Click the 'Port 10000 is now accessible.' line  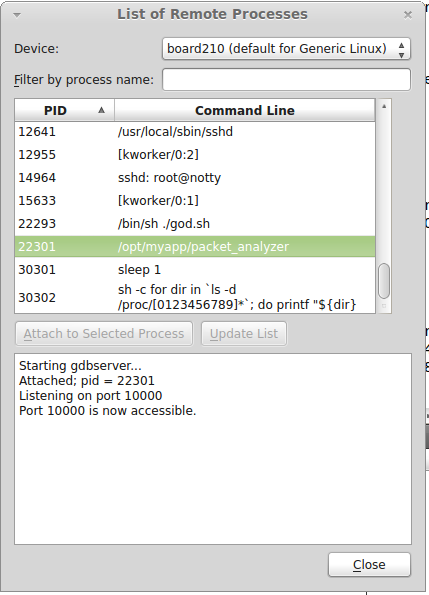[108, 411]
